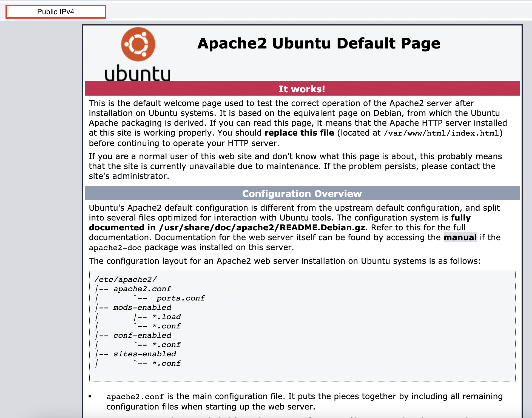
Task: Click the apache2.conf bullet point description
Action: tap(304, 401)
